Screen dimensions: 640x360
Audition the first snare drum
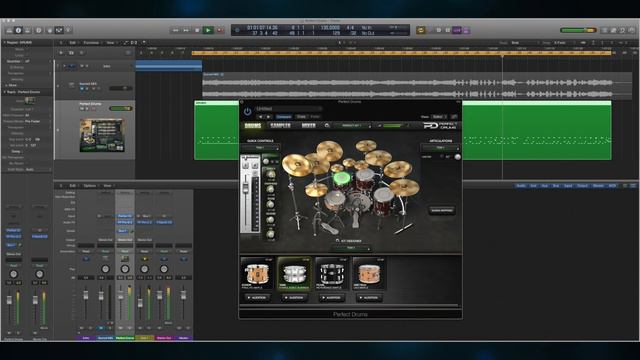[x=257, y=298]
